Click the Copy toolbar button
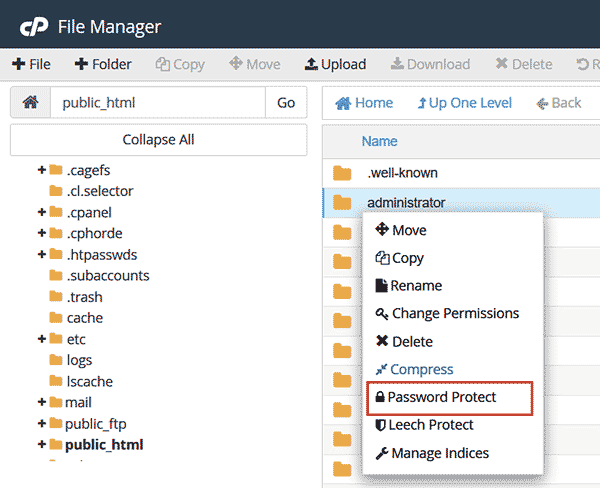Screen dimensions: 600x488 click(x=180, y=64)
